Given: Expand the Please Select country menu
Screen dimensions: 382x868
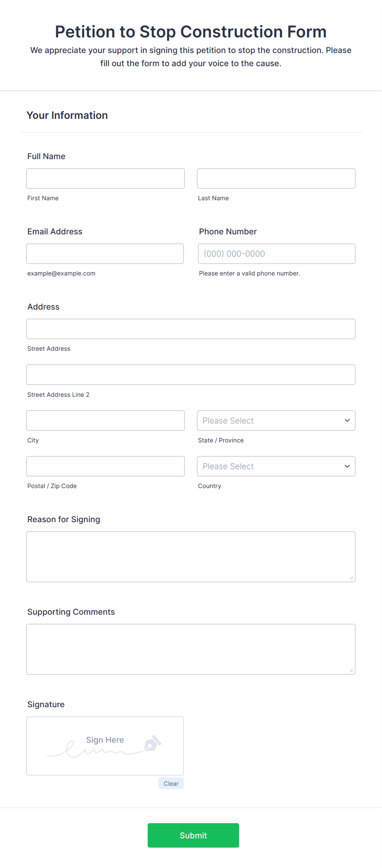Looking at the screenshot, I should [x=276, y=466].
